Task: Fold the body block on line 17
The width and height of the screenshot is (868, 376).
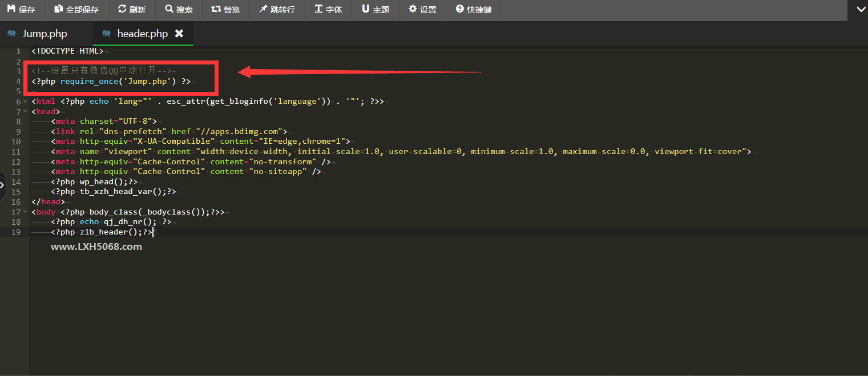Action: [x=25, y=212]
